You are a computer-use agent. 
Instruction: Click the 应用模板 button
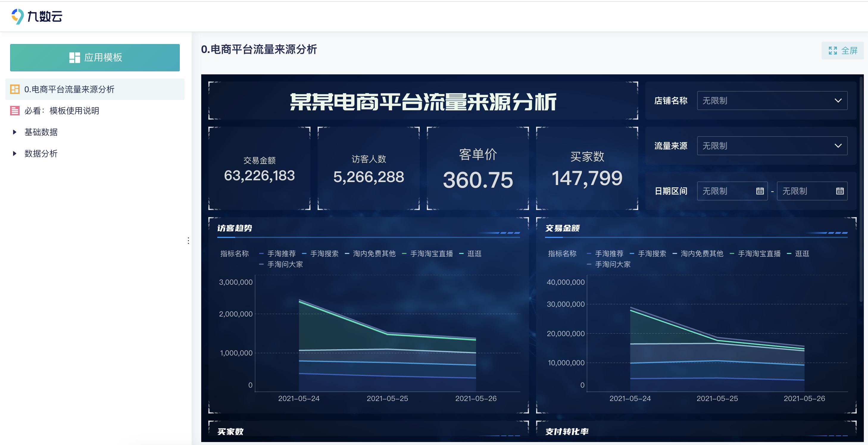tap(95, 58)
